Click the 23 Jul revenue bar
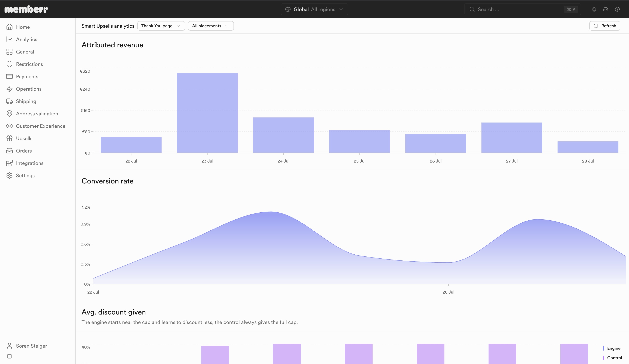 tap(207, 113)
